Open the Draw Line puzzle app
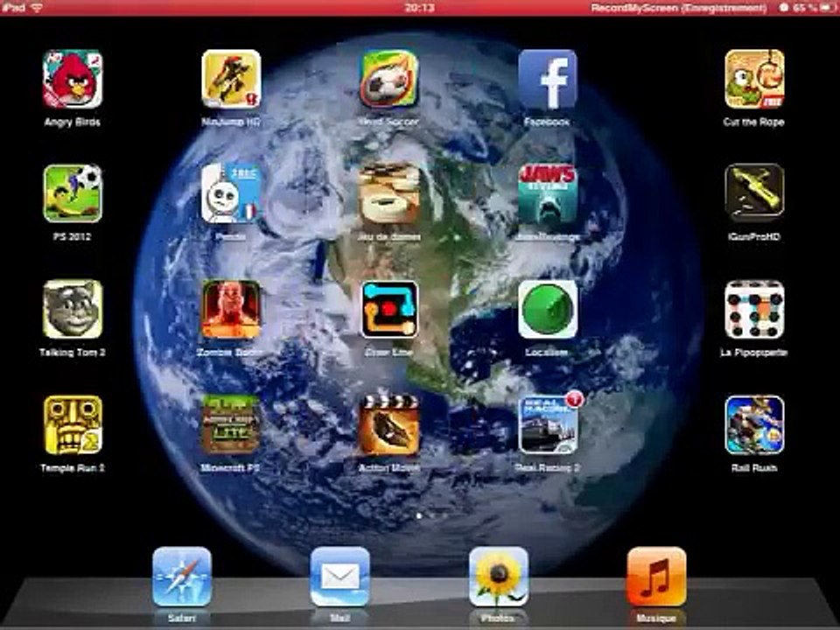Image resolution: width=840 pixels, height=630 pixels. [x=388, y=309]
